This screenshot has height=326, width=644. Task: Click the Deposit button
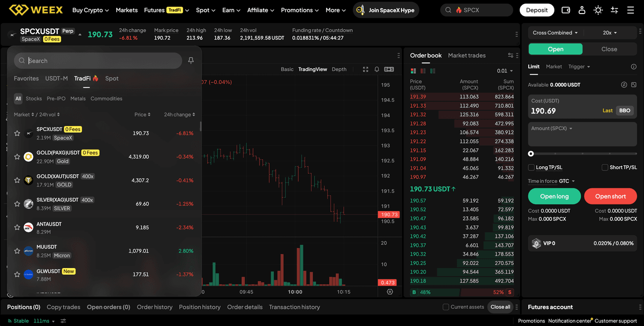point(537,10)
